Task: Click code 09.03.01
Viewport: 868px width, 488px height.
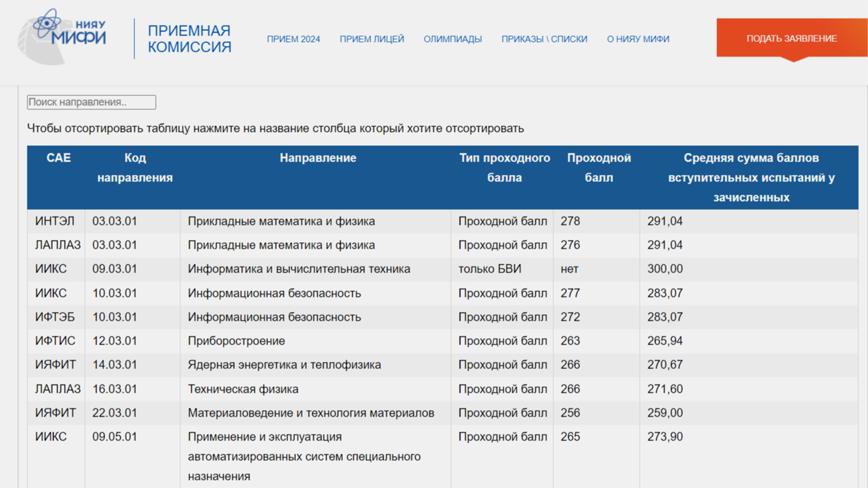Action: click(x=114, y=269)
